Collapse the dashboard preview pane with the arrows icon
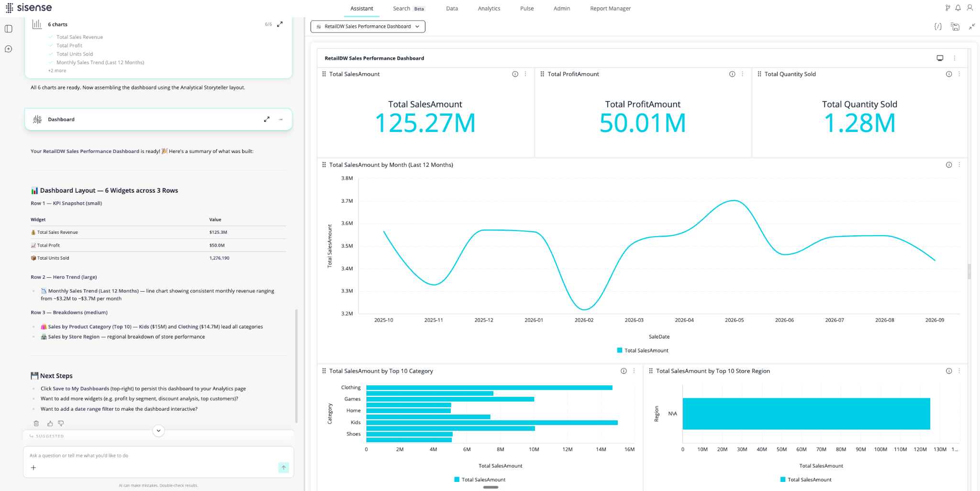 (x=972, y=27)
